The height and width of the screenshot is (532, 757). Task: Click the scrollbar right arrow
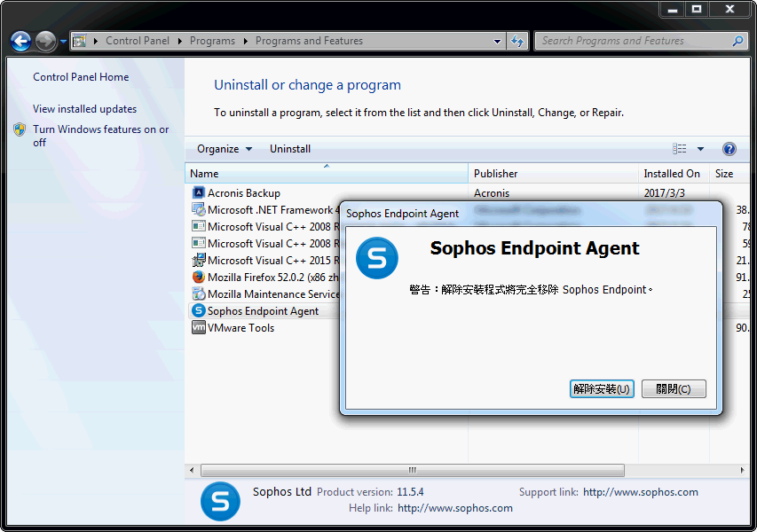click(742, 470)
